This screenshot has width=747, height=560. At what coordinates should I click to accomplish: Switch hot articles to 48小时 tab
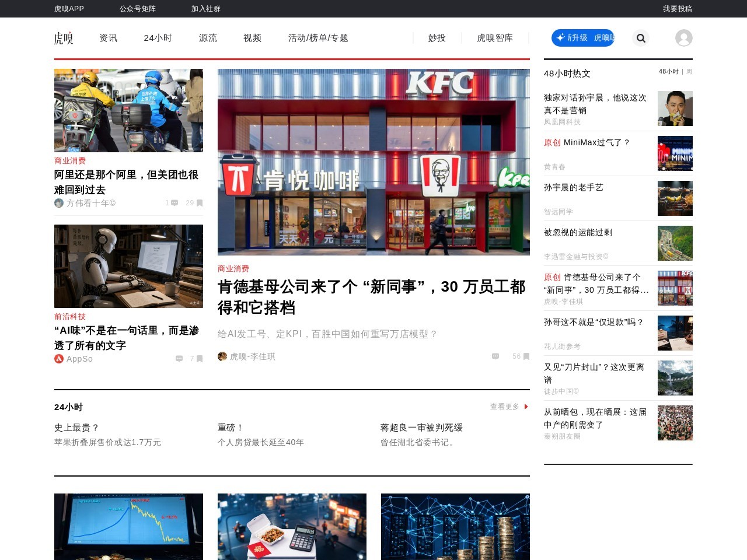pyautogui.click(x=669, y=71)
